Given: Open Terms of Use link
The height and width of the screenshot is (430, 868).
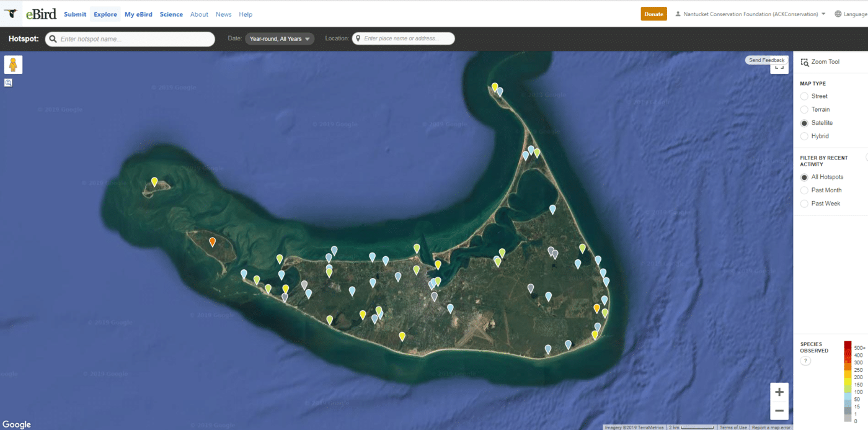Looking at the screenshot, I should point(733,427).
